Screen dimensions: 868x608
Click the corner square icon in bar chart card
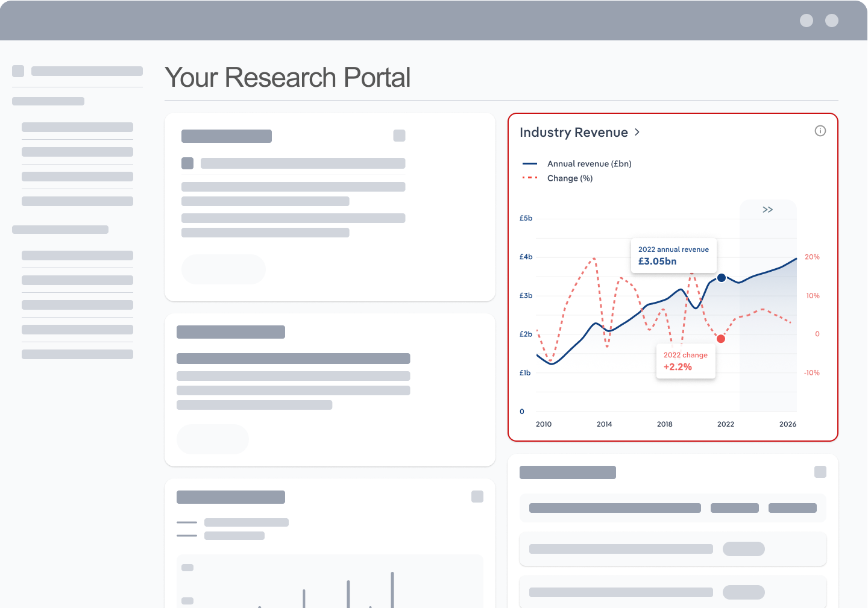pos(477,497)
